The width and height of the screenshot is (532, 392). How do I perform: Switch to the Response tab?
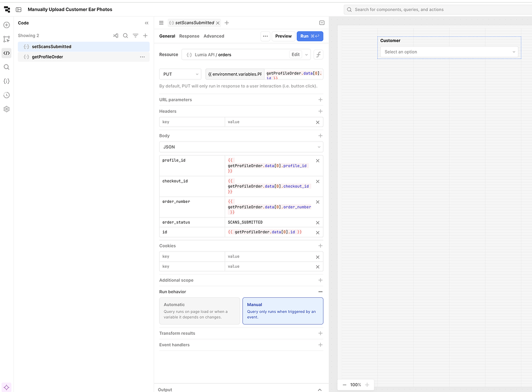[x=189, y=36]
